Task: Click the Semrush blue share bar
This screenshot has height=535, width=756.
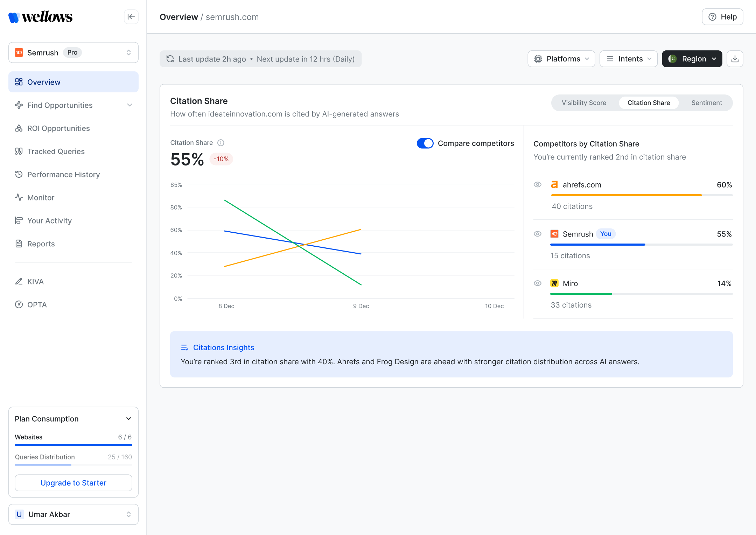Action: (x=598, y=245)
